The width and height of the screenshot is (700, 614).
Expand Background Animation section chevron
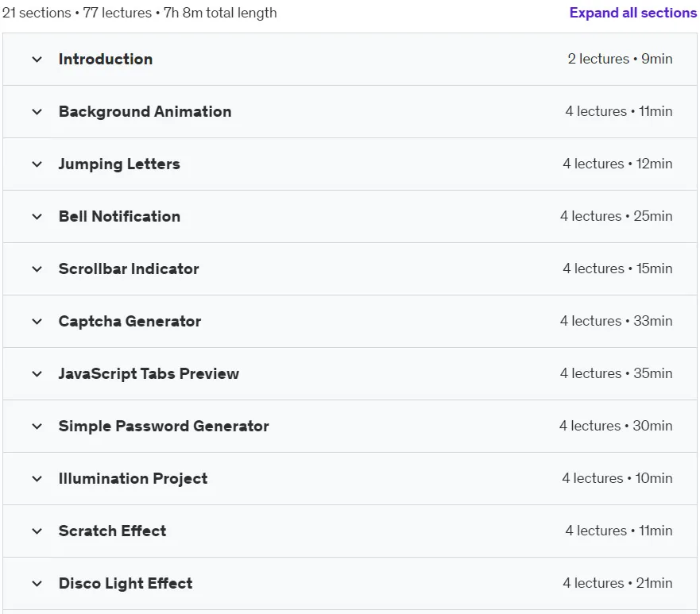(x=37, y=111)
